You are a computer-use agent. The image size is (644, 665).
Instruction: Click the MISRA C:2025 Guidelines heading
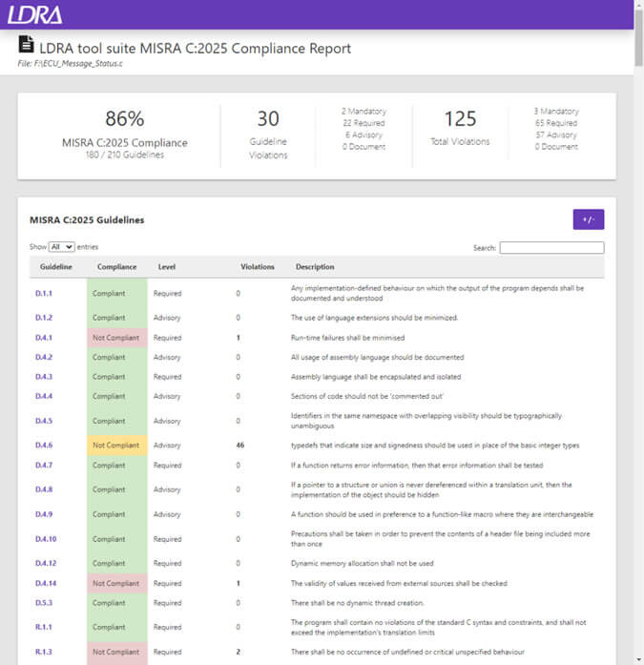pyautogui.click(x=87, y=220)
